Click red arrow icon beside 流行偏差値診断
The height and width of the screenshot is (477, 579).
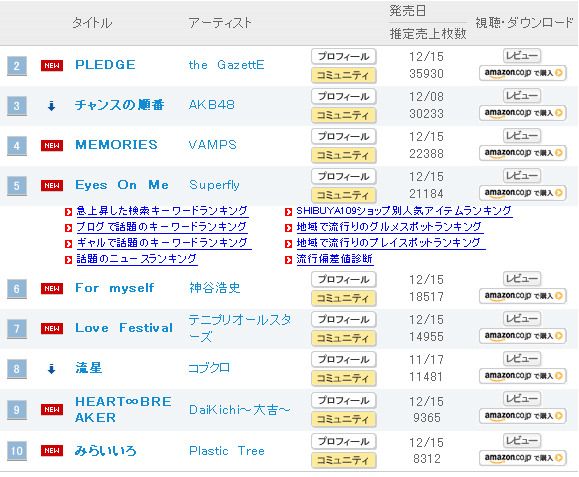click(x=289, y=260)
